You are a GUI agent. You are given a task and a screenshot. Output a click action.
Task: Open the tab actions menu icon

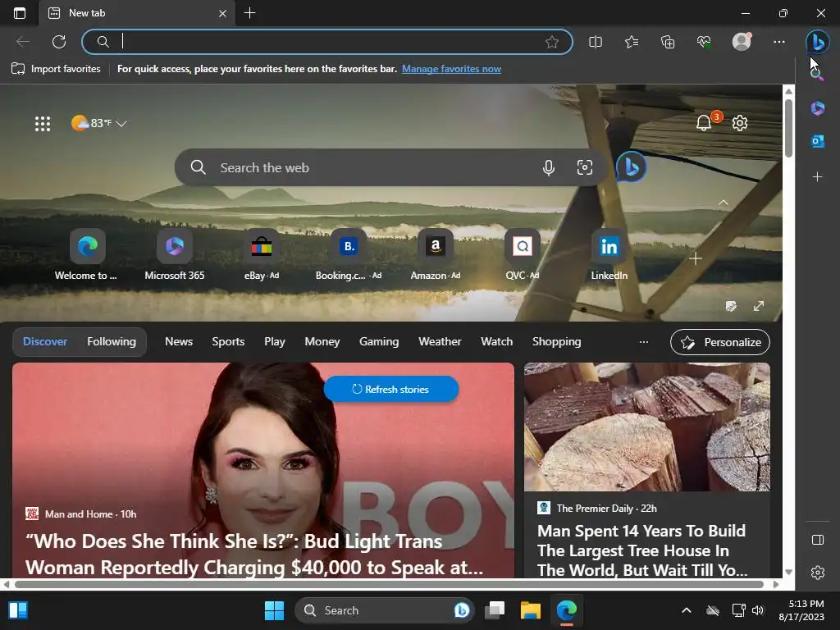tap(20, 13)
